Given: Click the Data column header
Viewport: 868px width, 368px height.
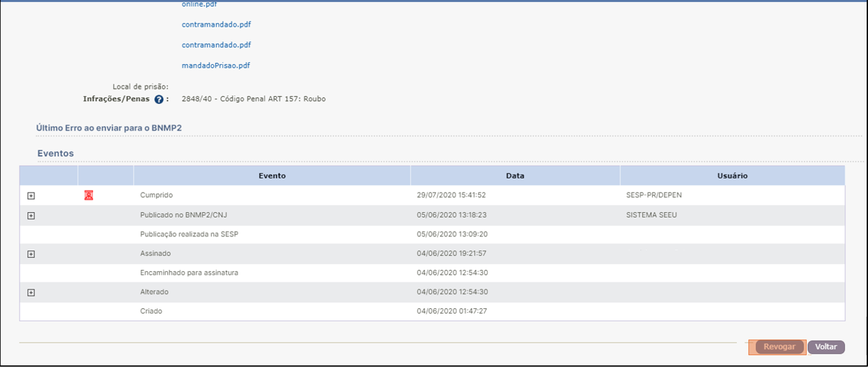Looking at the screenshot, I should pyautogui.click(x=515, y=176).
